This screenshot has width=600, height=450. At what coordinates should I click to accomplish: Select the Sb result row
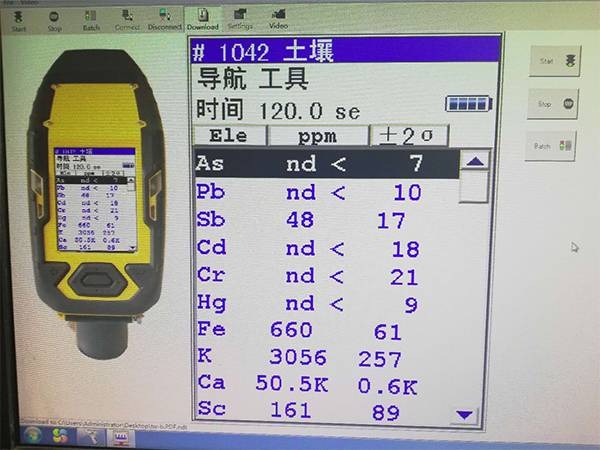pos(327,220)
